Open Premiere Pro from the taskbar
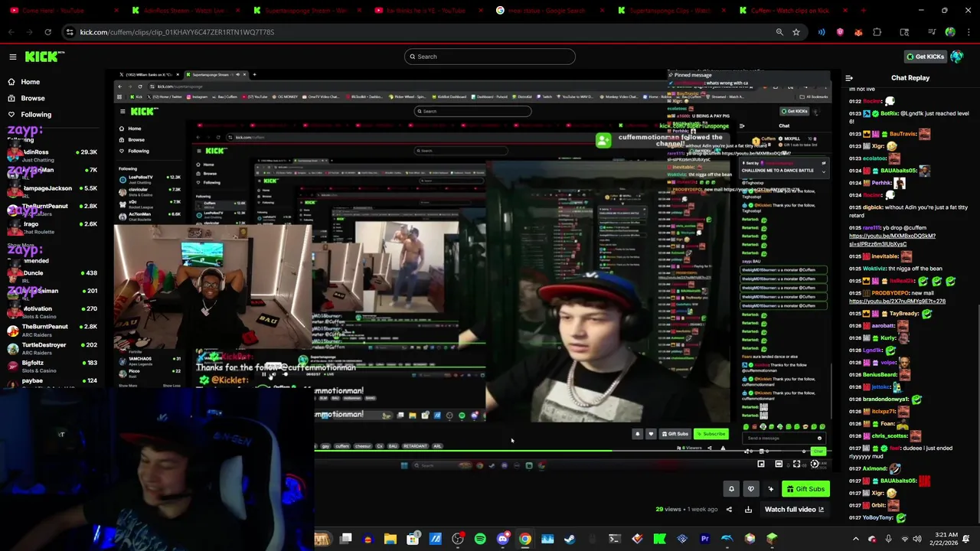The image size is (980, 551). 704,540
